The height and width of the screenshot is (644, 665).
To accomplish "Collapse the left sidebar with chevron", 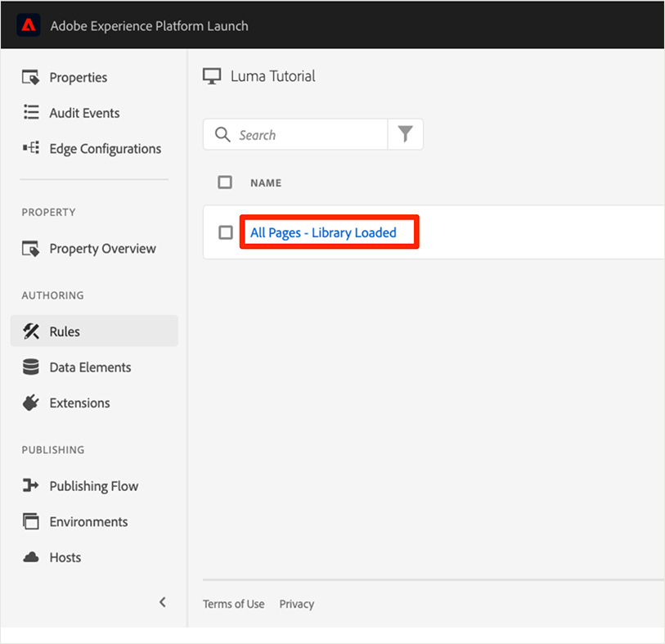I will tap(163, 601).
